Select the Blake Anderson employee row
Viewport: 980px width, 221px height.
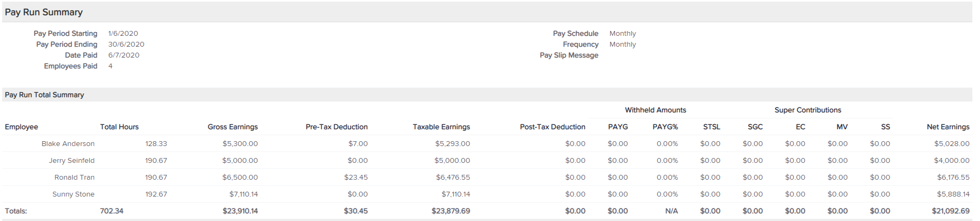(x=487, y=143)
